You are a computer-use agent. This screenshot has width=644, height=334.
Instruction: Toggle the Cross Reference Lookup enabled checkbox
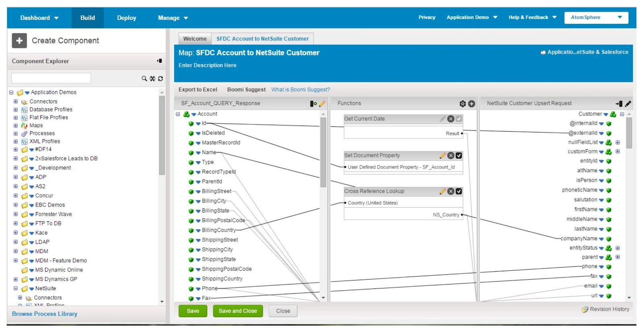[459, 191]
